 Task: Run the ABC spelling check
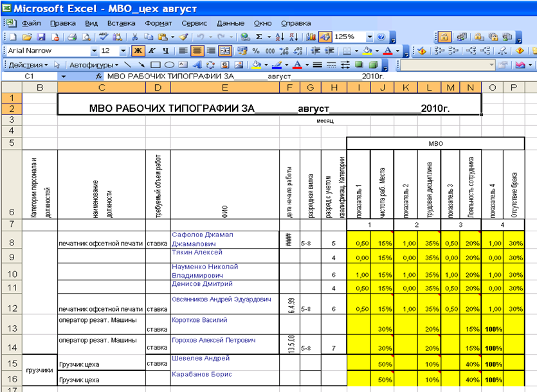[x=103, y=37]
